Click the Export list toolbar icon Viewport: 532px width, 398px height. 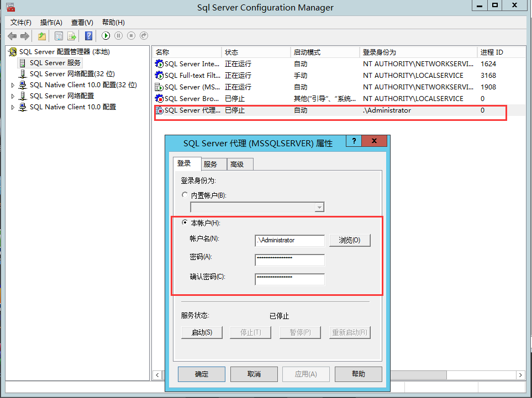(72, 36)
